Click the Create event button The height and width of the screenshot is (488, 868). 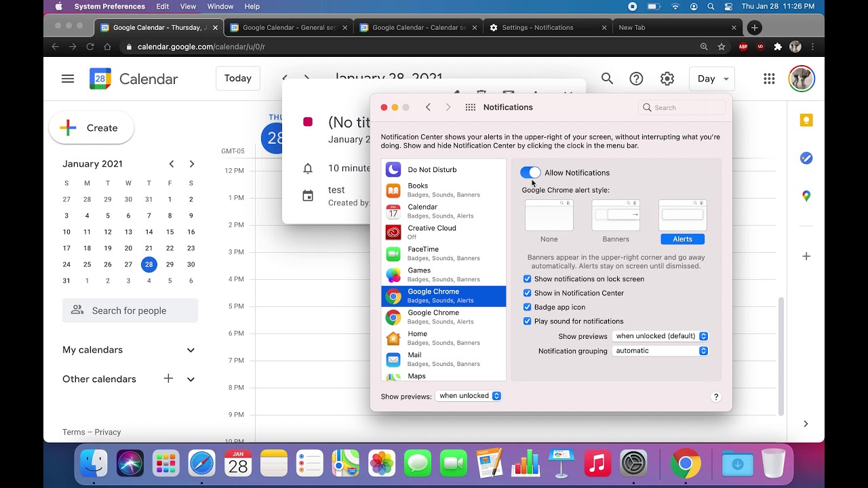point(91,128)
